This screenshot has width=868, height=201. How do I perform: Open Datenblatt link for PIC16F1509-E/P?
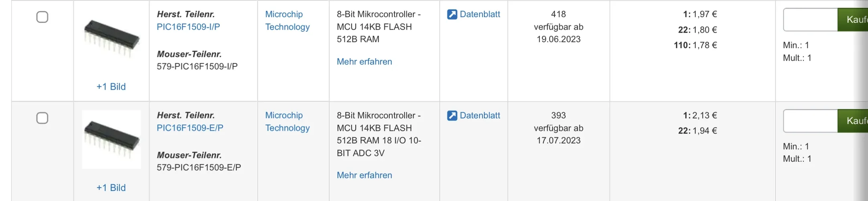click(480, 116)
